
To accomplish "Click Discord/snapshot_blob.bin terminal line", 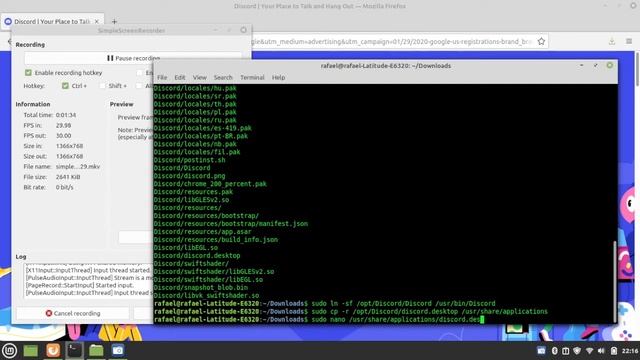I will [200, 287].
